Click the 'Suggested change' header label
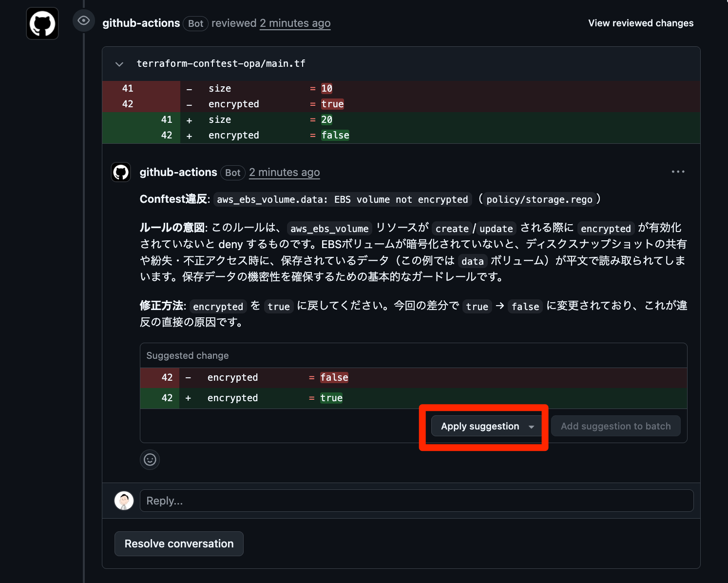This screenshot has height=583, width=728. point(188,355)
